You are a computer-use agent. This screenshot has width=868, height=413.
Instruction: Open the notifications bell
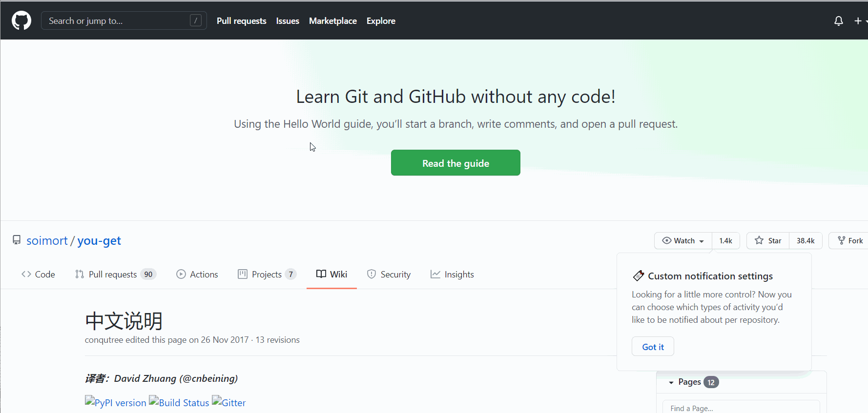[x=838, y=21]
